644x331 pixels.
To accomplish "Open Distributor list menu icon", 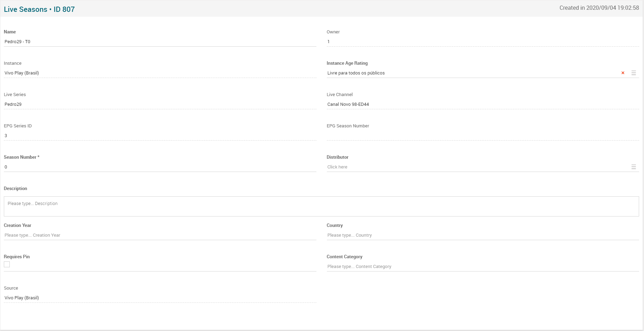I will click(634, 167).
